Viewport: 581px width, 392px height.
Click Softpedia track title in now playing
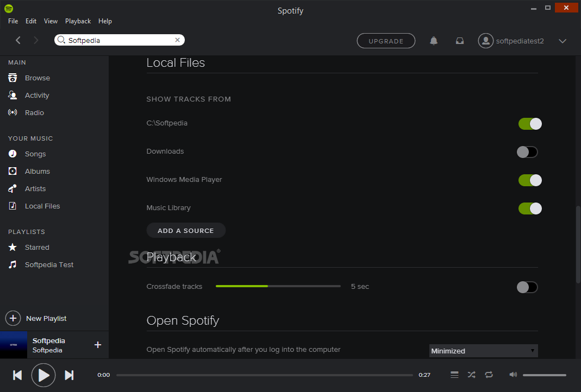[x=48, y=340]
